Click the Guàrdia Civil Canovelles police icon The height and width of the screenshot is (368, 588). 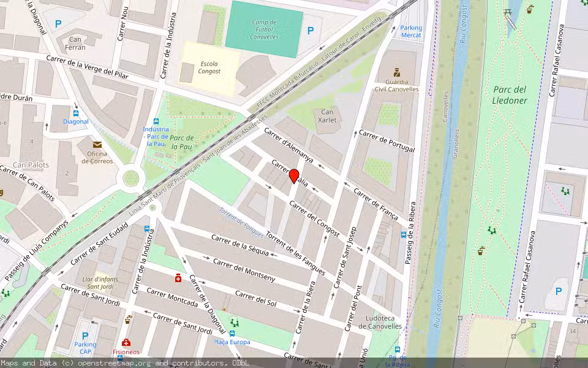[397, 72]
